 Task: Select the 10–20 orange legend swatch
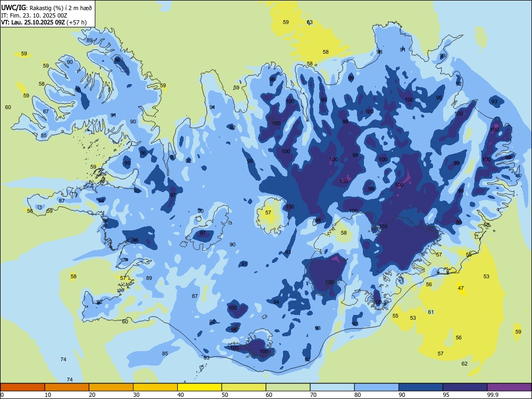[x=67, y=387]
